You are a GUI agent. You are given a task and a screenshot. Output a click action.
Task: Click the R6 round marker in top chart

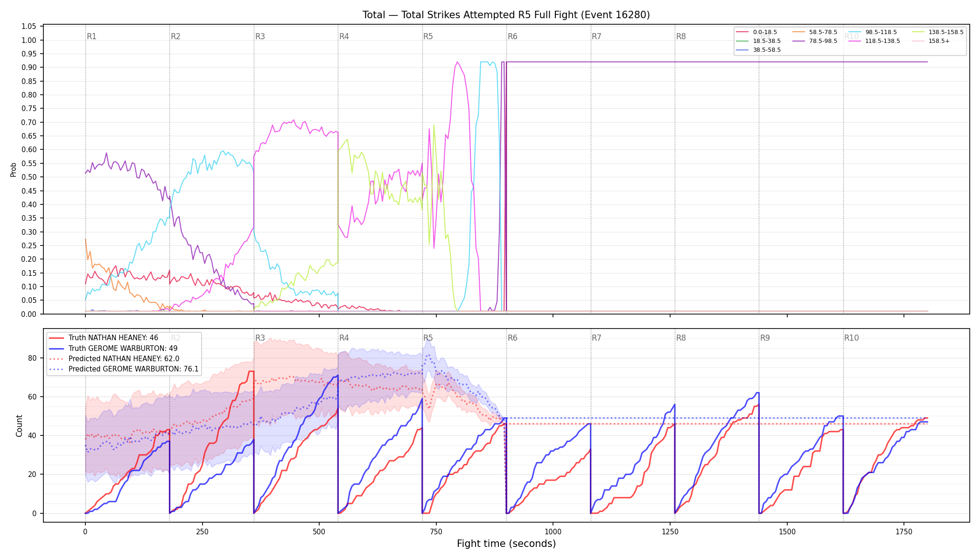512,36
